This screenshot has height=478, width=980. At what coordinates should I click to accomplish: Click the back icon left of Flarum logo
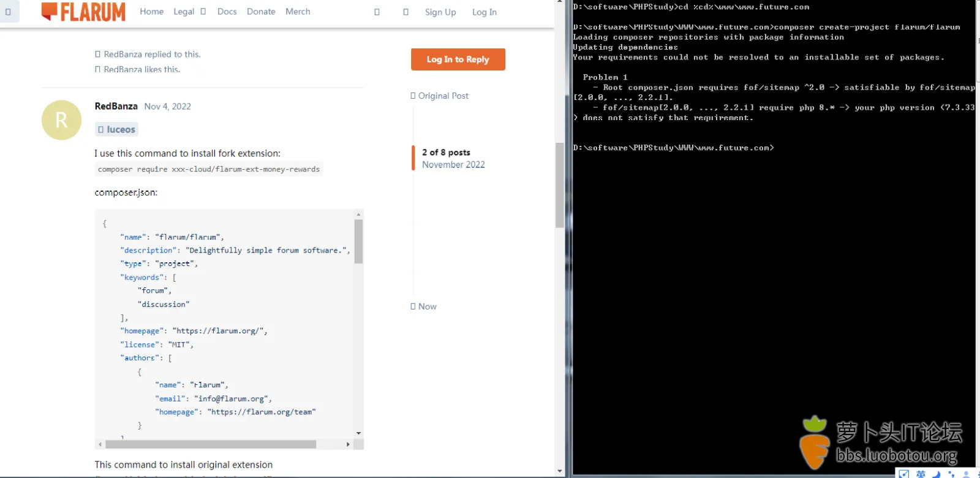point(8,12)
